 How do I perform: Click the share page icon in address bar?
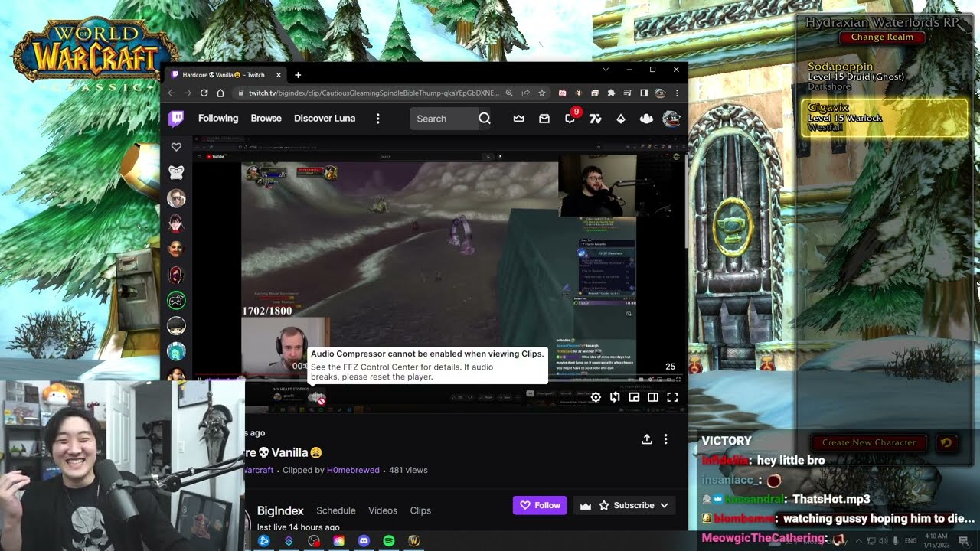coord(525,93)
